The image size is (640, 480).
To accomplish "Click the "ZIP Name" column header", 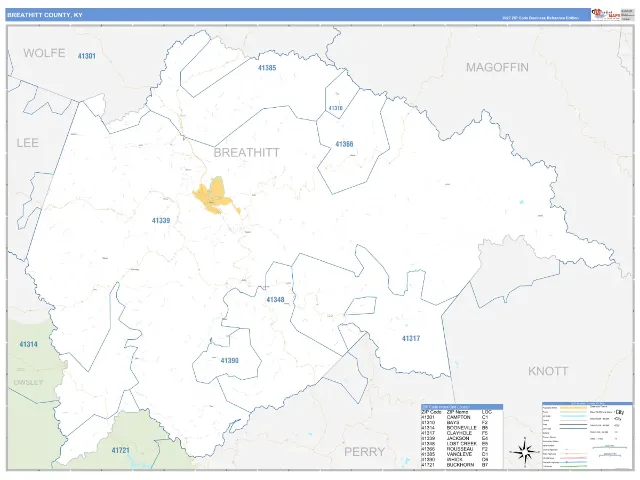I will (458, 412).
